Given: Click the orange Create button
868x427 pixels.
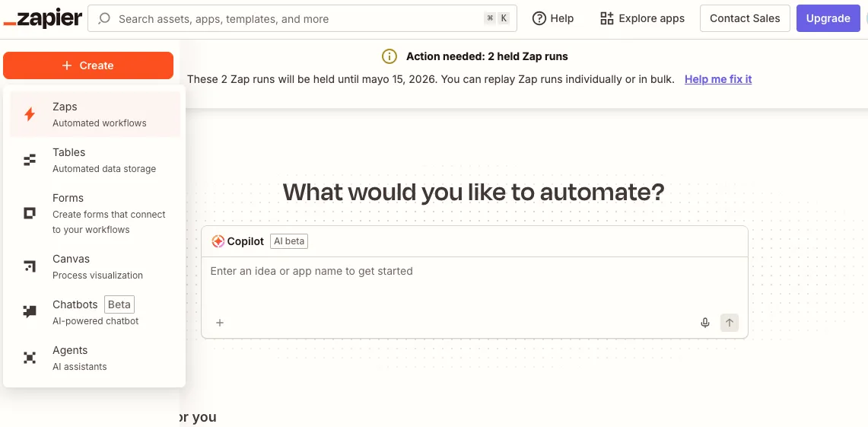Looking at the screenshot, I should click(x=88, y=65).
